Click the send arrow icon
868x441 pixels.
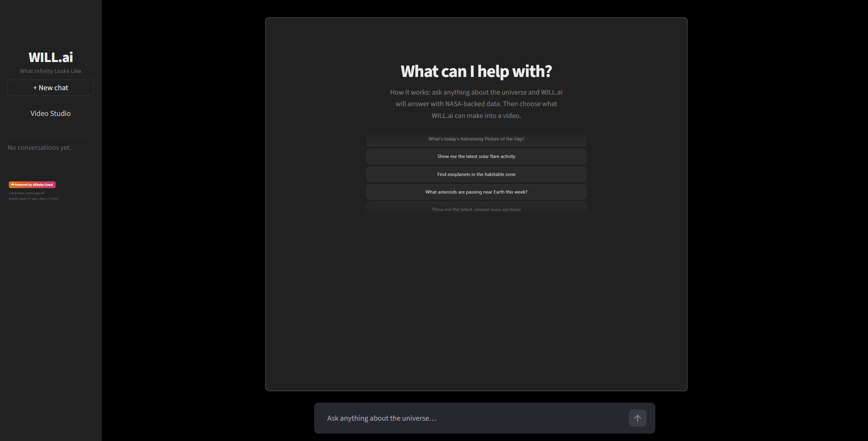[x=637, y=418]
